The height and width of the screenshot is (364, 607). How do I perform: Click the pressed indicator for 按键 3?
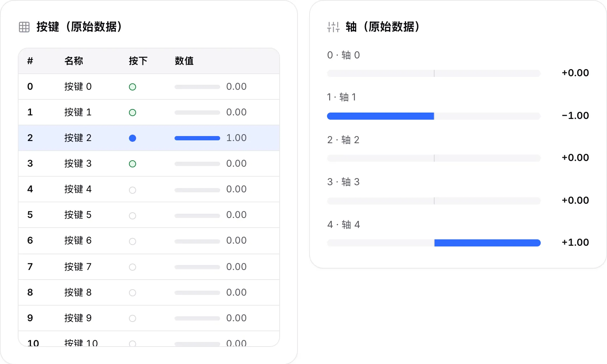133,164
